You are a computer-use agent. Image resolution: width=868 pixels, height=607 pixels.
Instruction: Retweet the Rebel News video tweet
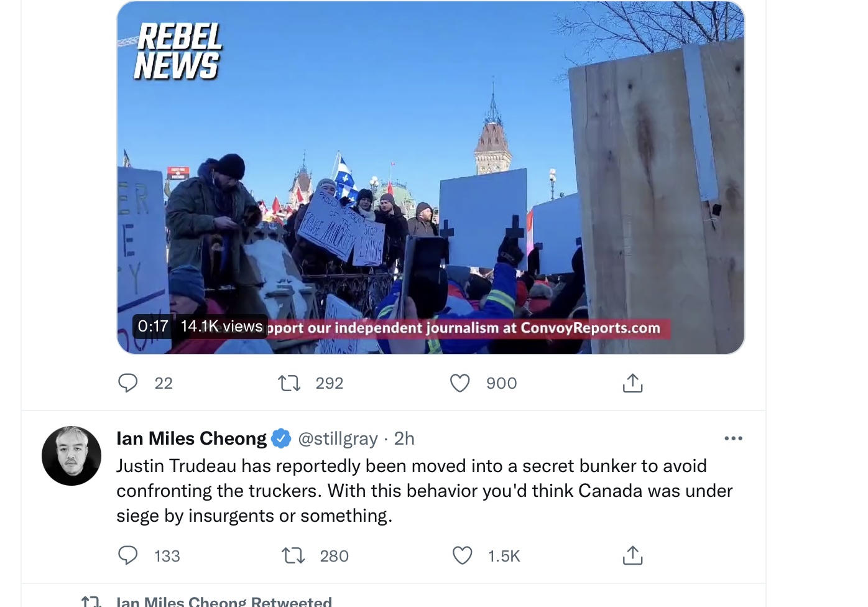click(x=289, y=382)
